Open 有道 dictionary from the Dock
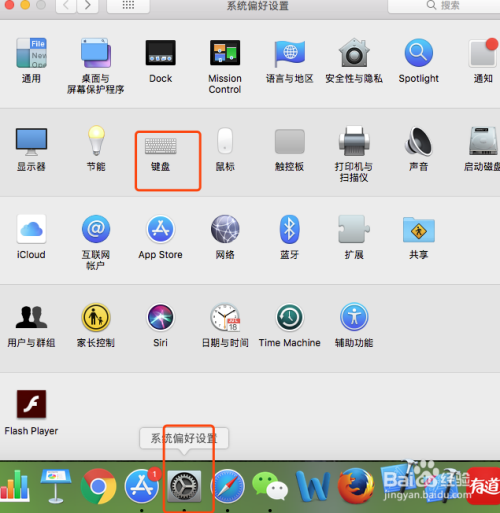500x513 pixels. pos(484,486)
